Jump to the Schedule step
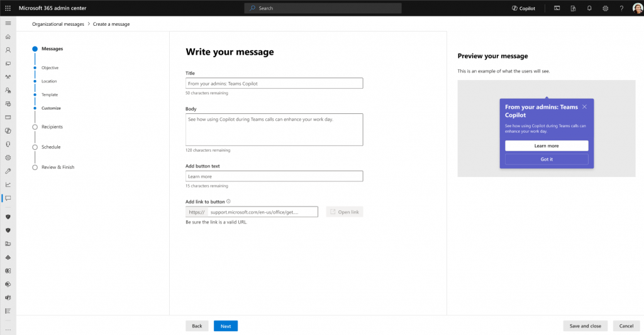 coord(51,147)
